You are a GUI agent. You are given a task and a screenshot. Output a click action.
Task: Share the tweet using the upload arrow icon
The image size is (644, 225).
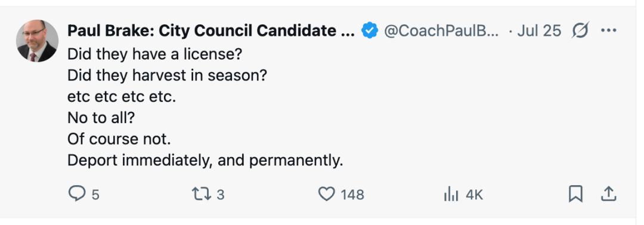608,194
